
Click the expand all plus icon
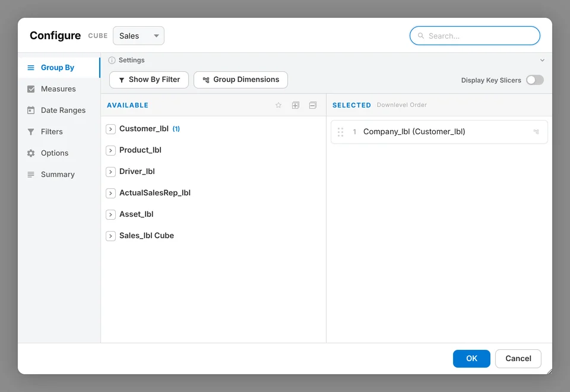296,105
